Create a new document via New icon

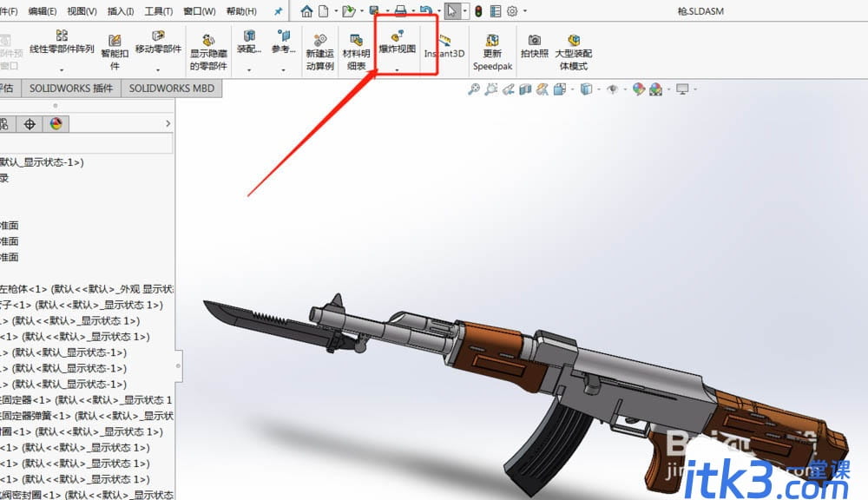coord(323,11)
